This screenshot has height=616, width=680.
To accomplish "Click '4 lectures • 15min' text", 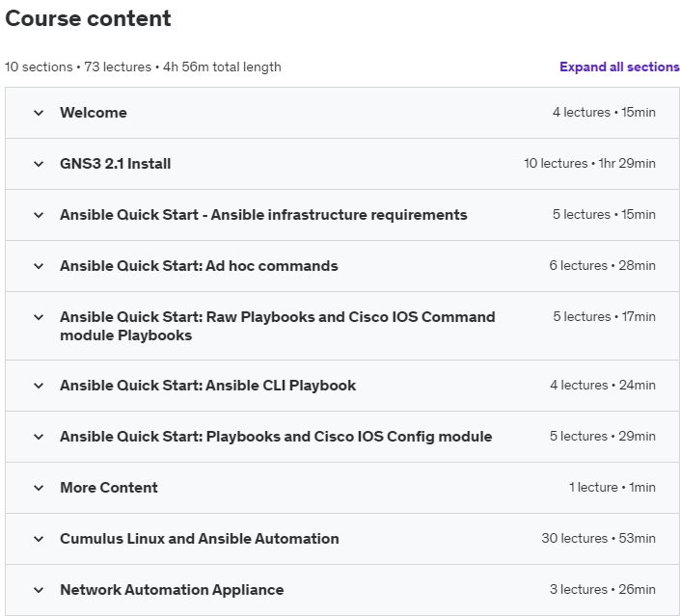I will tap(604, 112).
